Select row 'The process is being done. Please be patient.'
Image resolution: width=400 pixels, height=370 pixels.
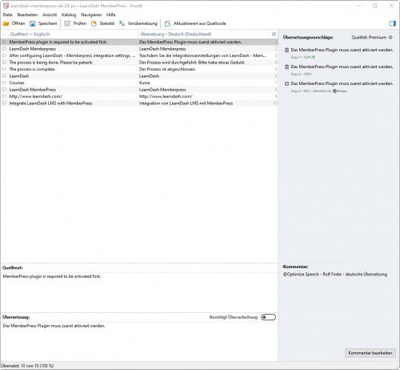point(139,62)
